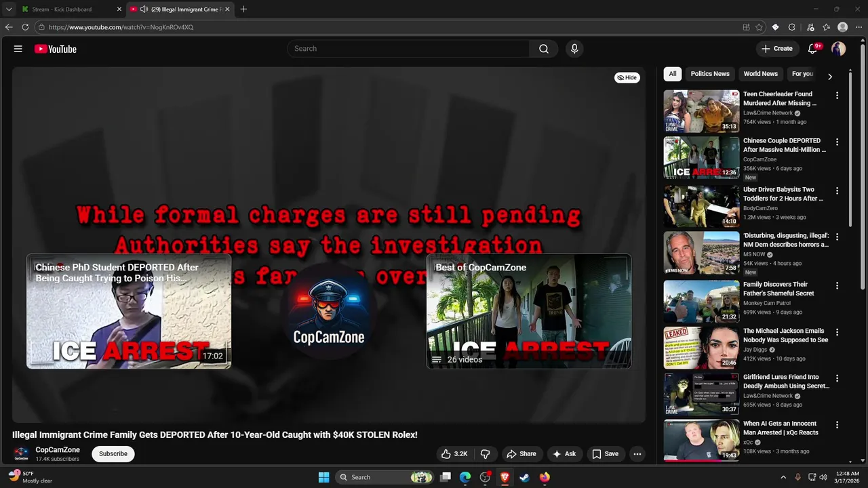Open the browser Extensions puzzle icon
The image size is (868, 488).
pyautogui.click(x=792, y=27)
